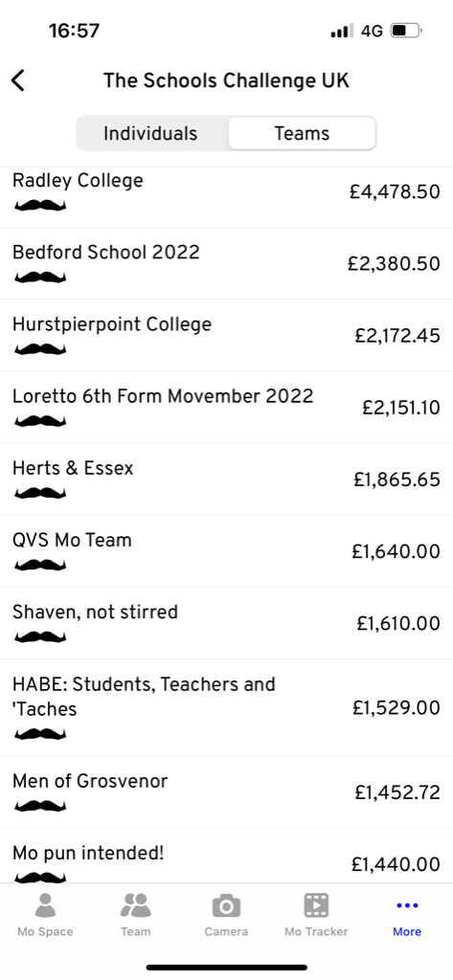The height and width of the screenshot is (980, 453).
Task: Open HABE: Students, Teachers and 'Taches
Action: click(x=226, y=707)
